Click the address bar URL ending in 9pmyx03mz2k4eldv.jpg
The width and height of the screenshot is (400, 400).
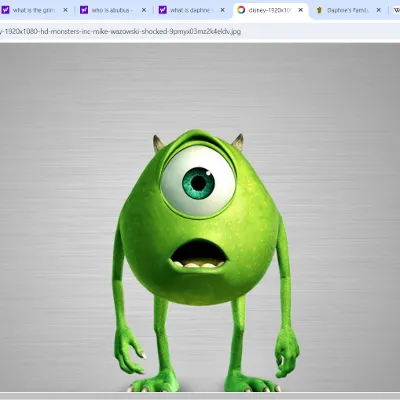(121, 32)
